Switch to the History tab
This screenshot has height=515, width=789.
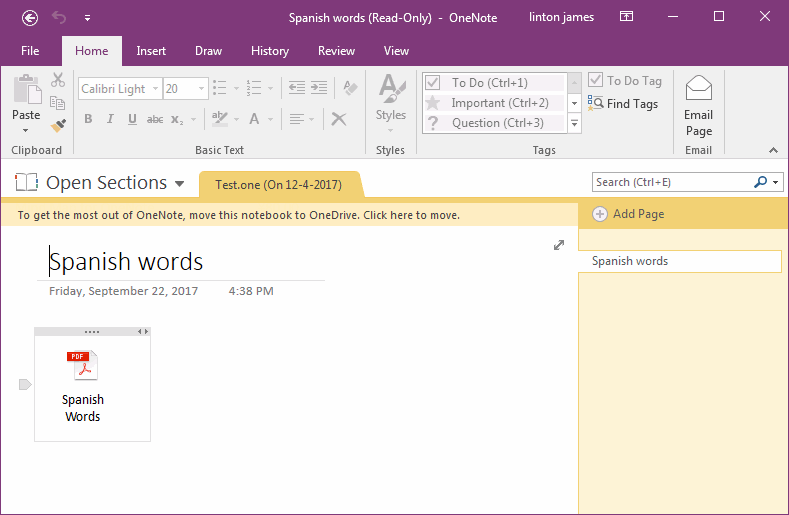click(x=270, y=51)
